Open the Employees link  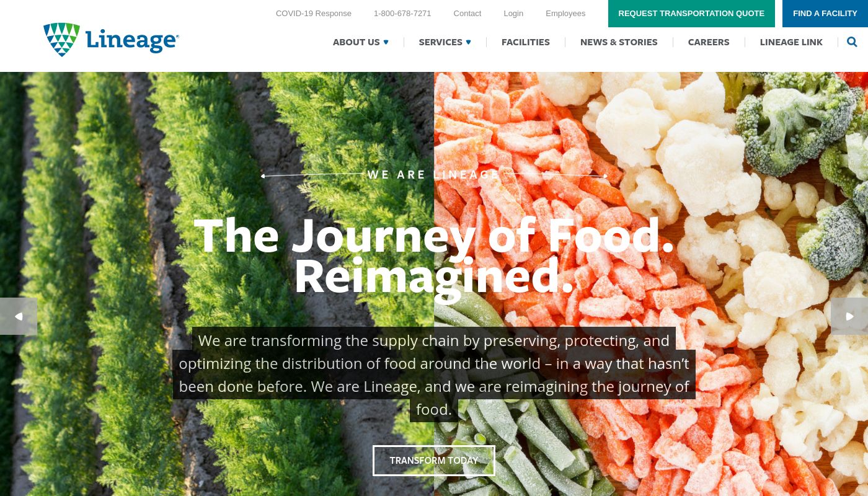coord(565,14)
